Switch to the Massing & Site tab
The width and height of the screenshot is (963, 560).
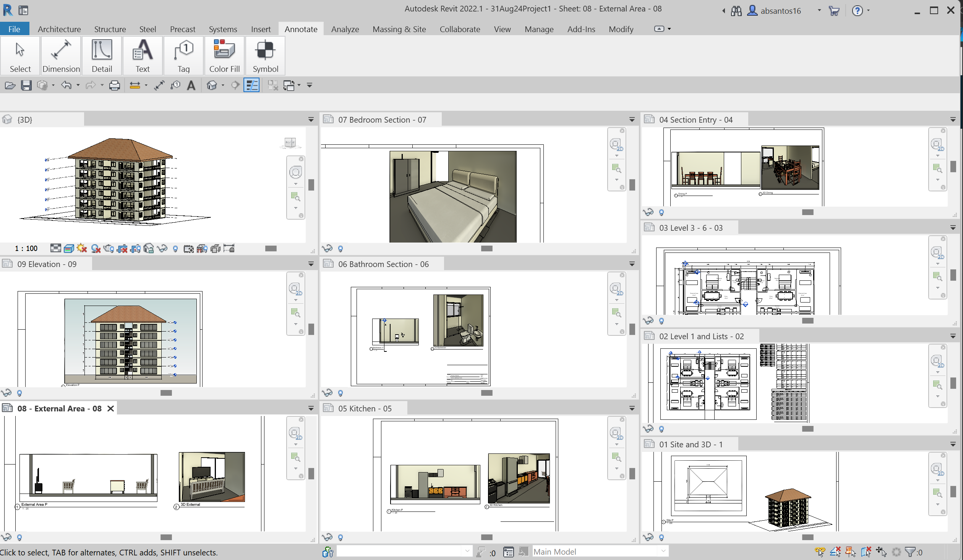point(399,29)
